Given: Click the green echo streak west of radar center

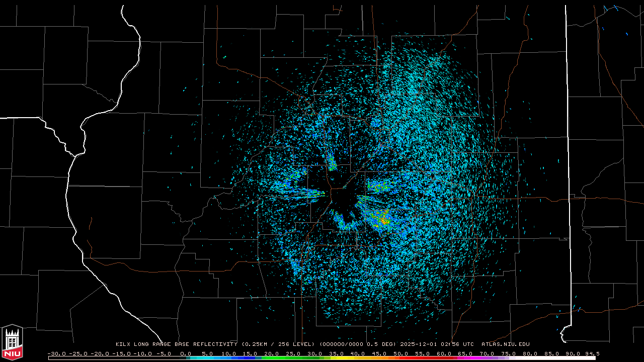Looking at the screenshot, I should coord(314,192).
